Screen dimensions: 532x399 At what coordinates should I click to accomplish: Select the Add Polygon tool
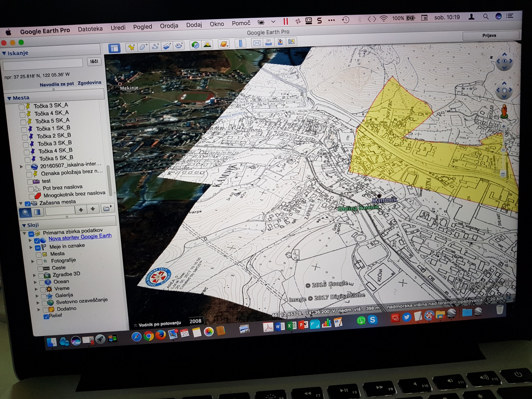pos(143,46)
